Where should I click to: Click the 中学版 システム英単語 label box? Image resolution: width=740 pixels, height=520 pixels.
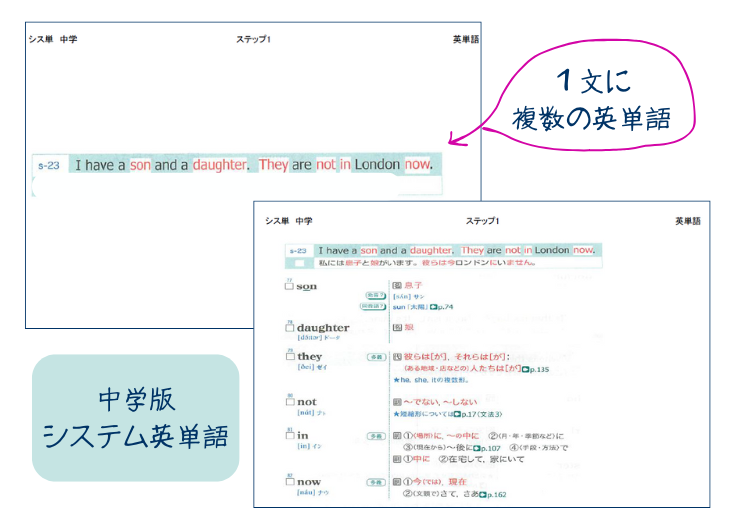[136, 418]
